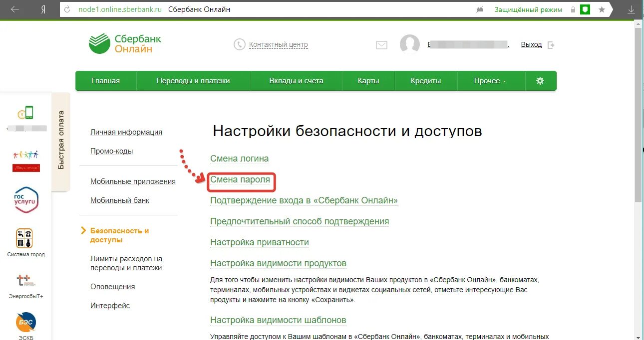Open the Карты menu tab
644x340 pixels.
coord(368,81)
